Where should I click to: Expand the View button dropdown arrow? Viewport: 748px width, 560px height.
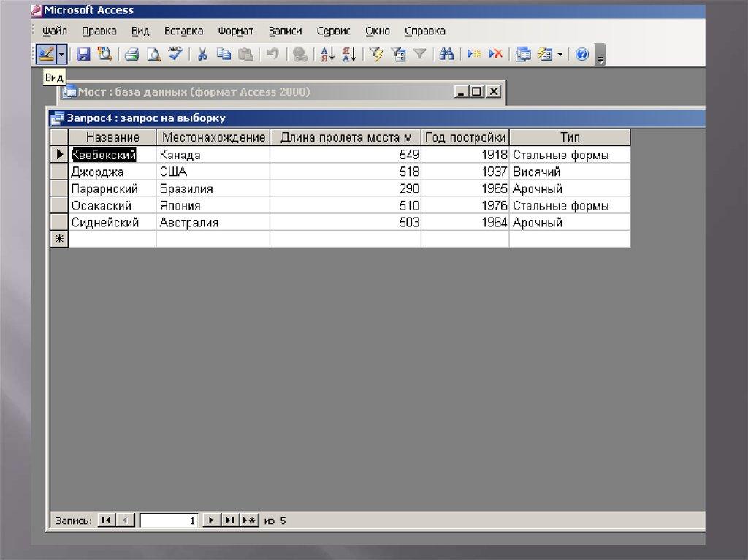tap(62, 54)
